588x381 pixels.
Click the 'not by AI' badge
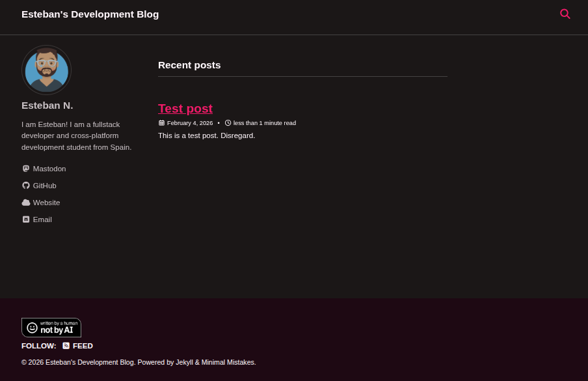click(51, 328)
